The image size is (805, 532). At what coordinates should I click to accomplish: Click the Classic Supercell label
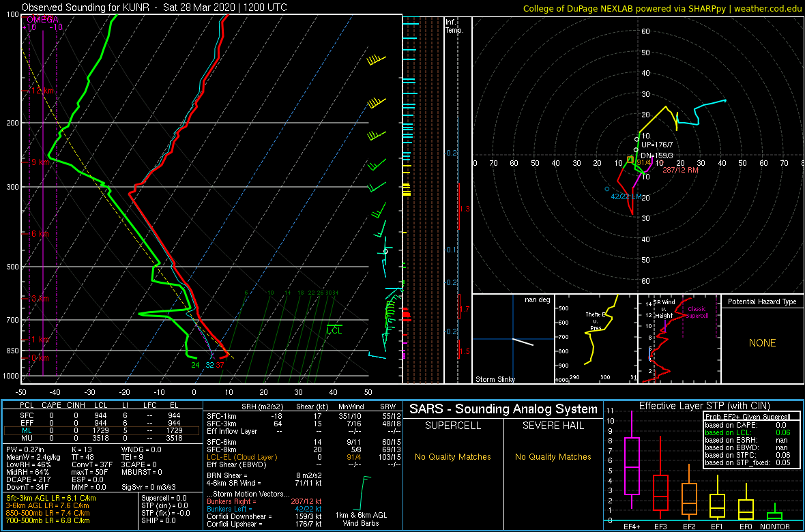tap(698, 312)
